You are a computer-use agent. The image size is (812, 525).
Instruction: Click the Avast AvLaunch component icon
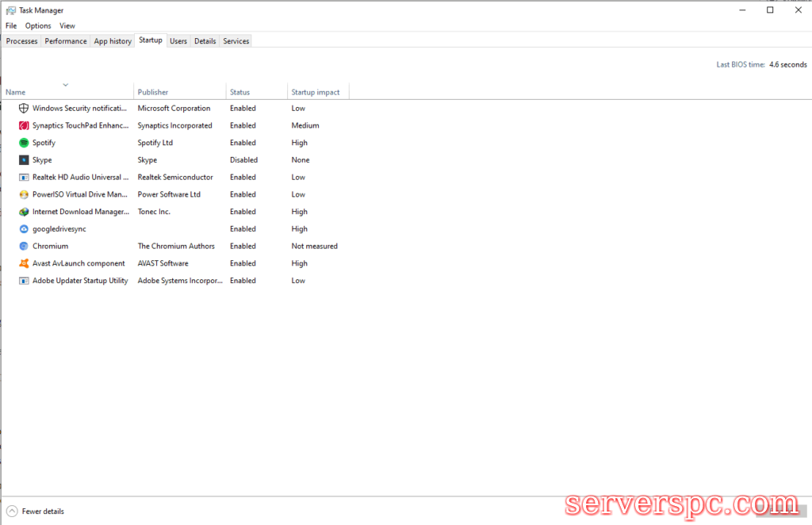coord(24,263)
